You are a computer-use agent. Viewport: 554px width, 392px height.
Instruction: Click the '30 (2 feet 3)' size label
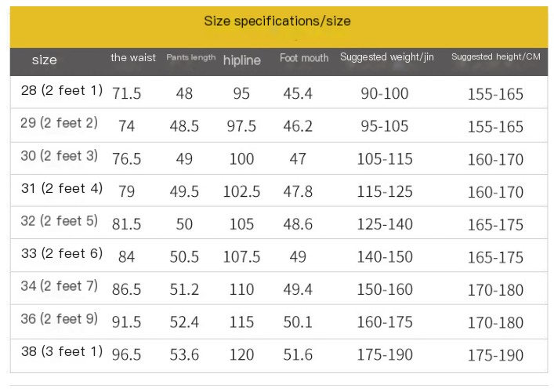[x=60, y=155]
